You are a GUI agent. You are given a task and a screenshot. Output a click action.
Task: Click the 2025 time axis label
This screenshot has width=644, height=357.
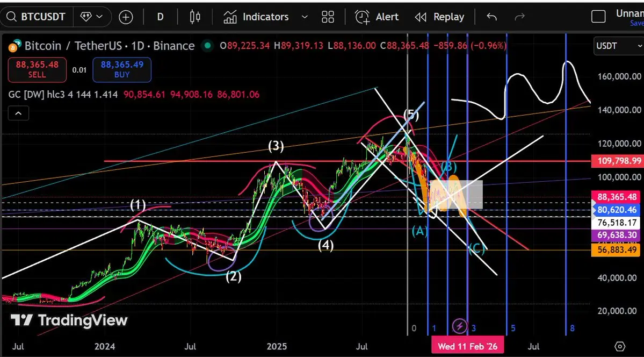point(276,346)
